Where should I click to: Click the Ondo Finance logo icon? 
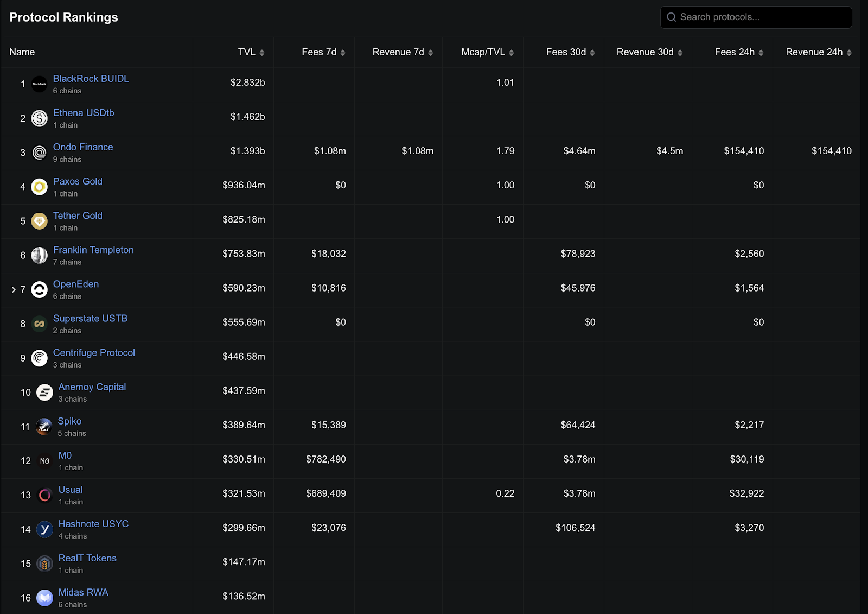click(x=39, y=153)
